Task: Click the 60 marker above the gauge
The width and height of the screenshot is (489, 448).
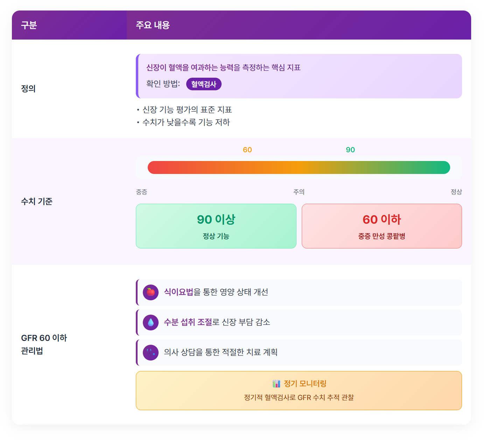Action: coord(247,150)
